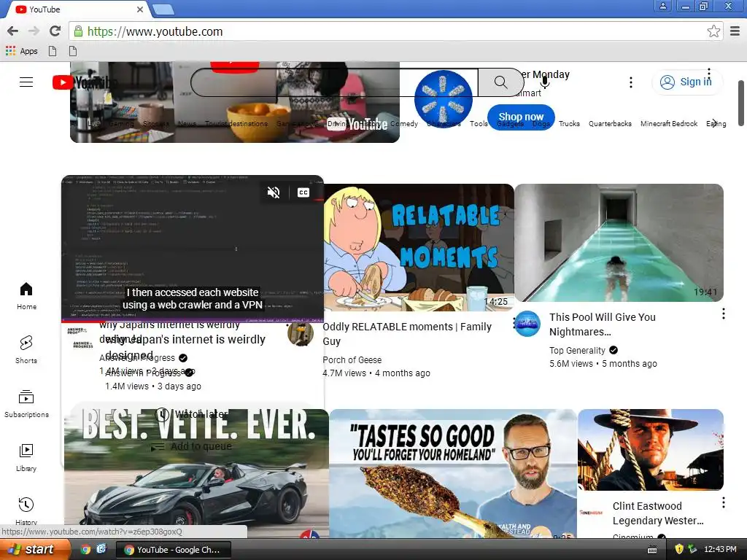747x560 pixels.
Task: Show more category chips with the right arrow
Action: pyautogui.click(x=715, y=123)
